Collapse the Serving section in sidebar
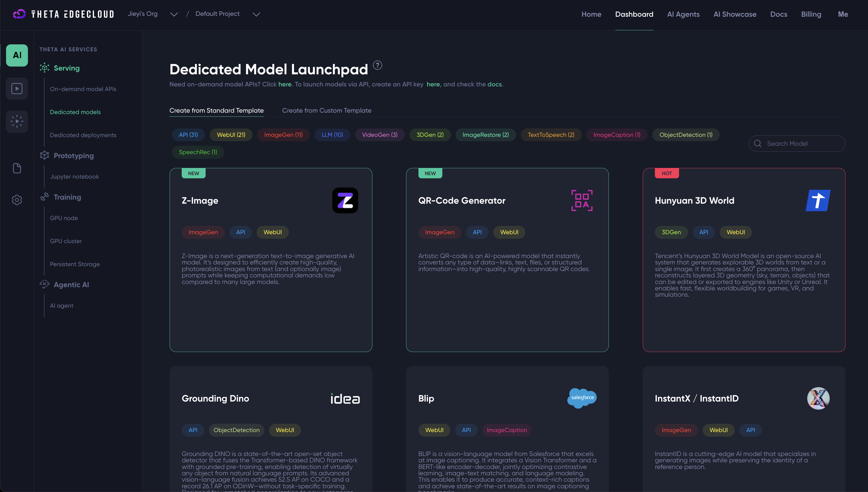Image resolution: width=868 pixels, height=492 pixels. tap(67, 68)
